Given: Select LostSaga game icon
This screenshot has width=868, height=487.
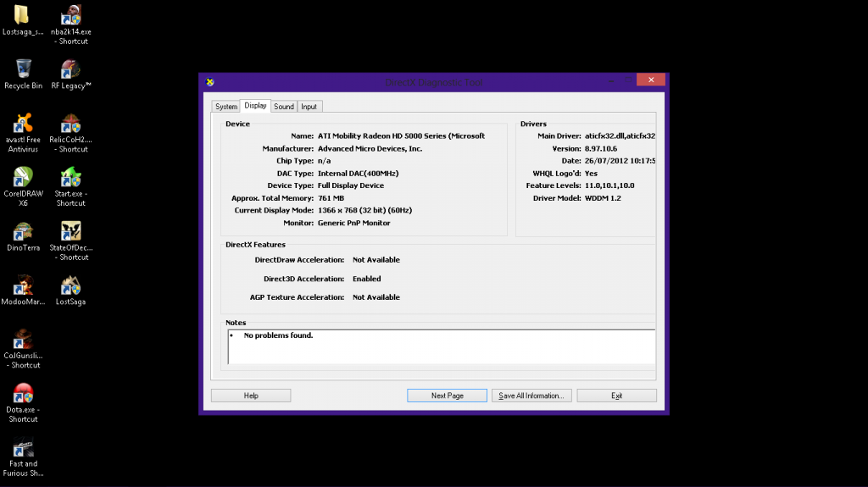Looking at the screenshot, I should [x=71, y=285].
